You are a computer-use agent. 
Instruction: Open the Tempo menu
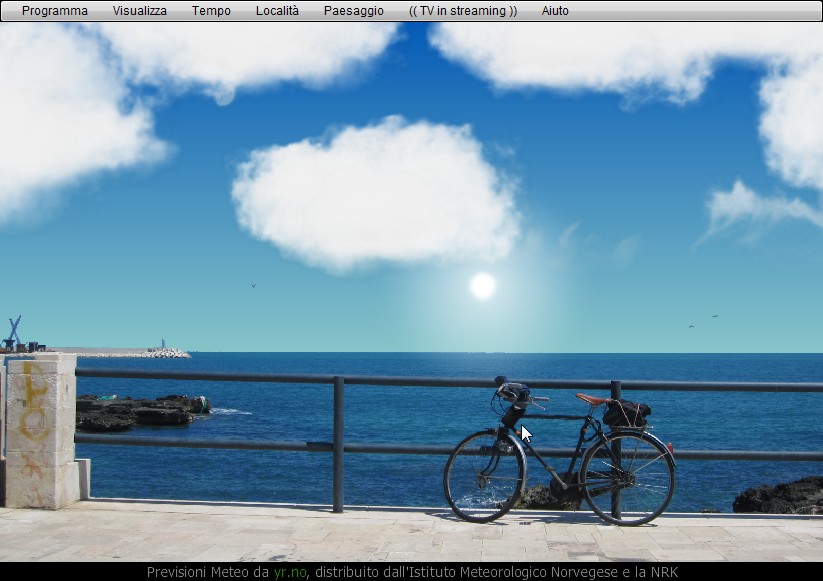pos(211,11)
